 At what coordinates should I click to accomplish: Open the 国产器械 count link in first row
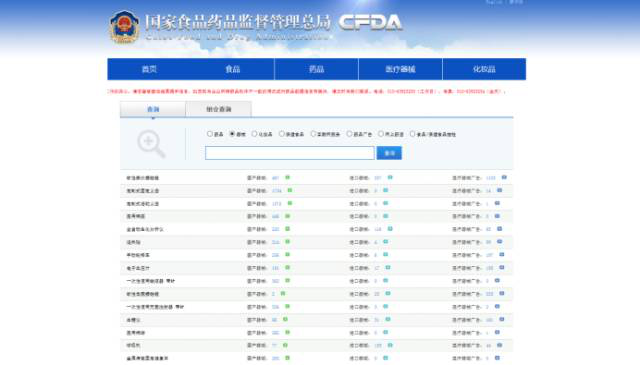point(276,178)
